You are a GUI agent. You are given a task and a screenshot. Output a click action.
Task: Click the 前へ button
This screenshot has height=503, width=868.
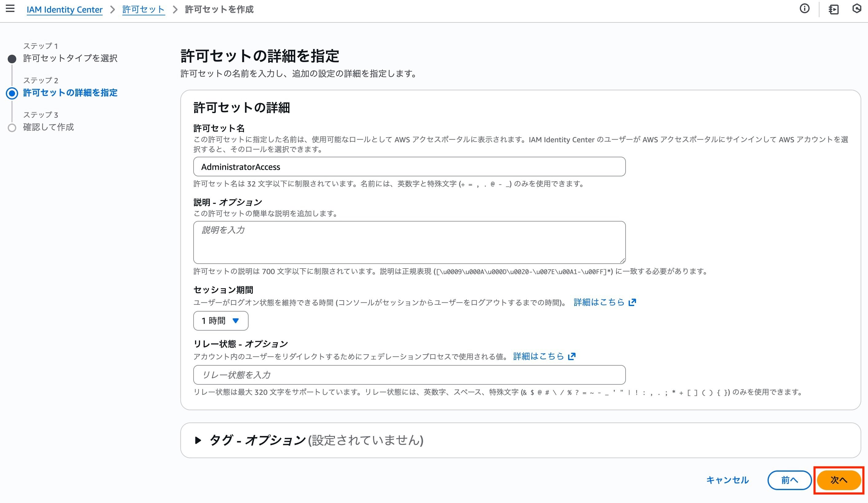(789, 480)
